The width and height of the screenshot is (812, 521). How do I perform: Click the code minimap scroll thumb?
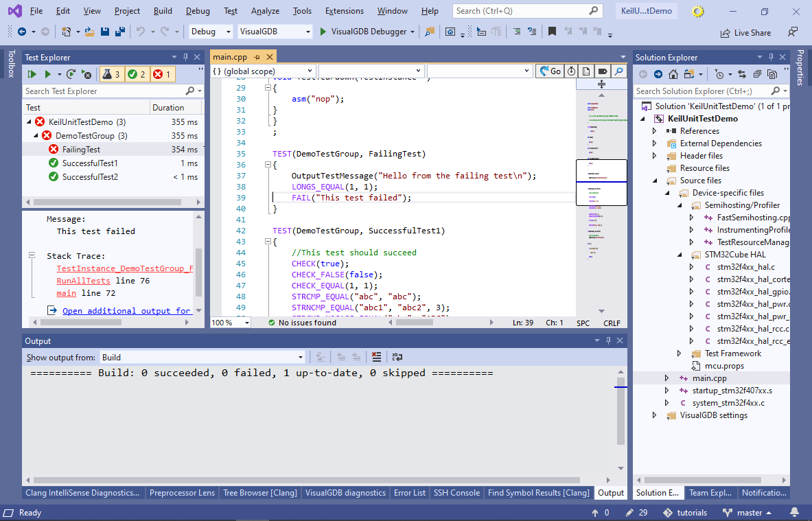pyautogui.click(x=602, y=183)
